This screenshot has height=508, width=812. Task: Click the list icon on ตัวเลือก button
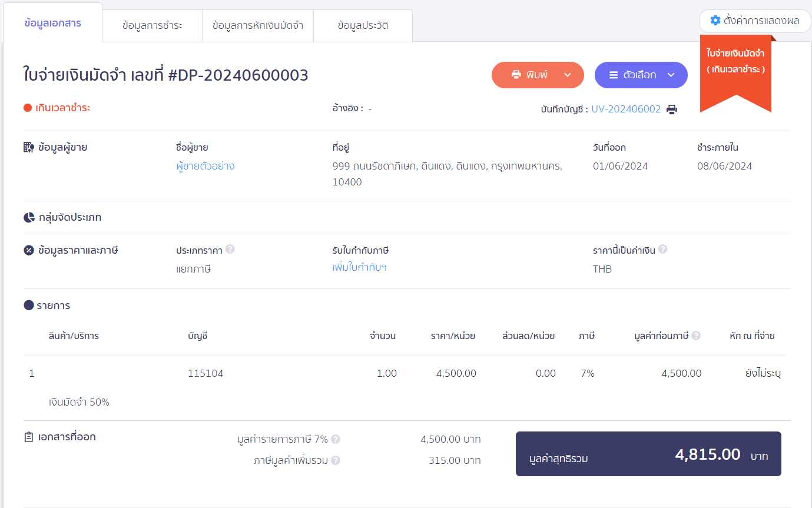(614, 75)
